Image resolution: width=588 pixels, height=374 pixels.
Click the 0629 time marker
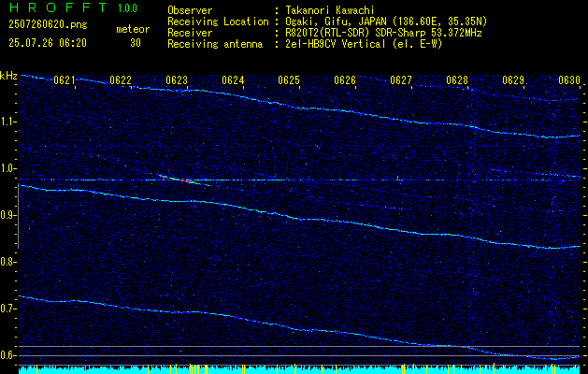512,80
